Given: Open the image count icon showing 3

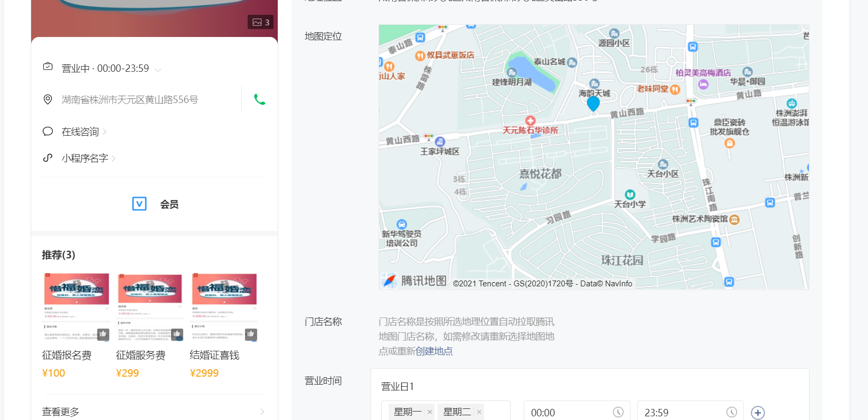Looking at the screenshot, I should click(261, 22).
